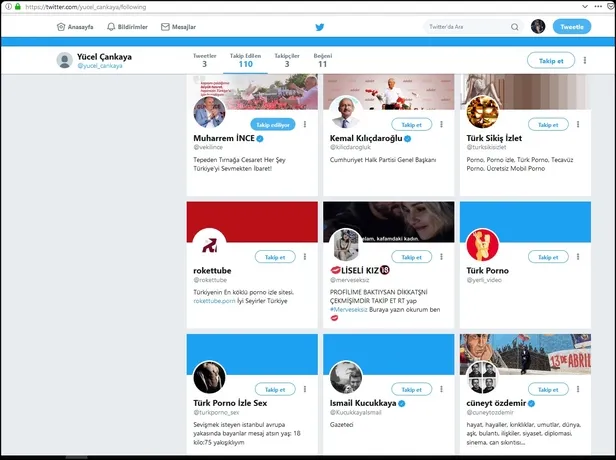Open @vekilince handle link

point(208,147)
